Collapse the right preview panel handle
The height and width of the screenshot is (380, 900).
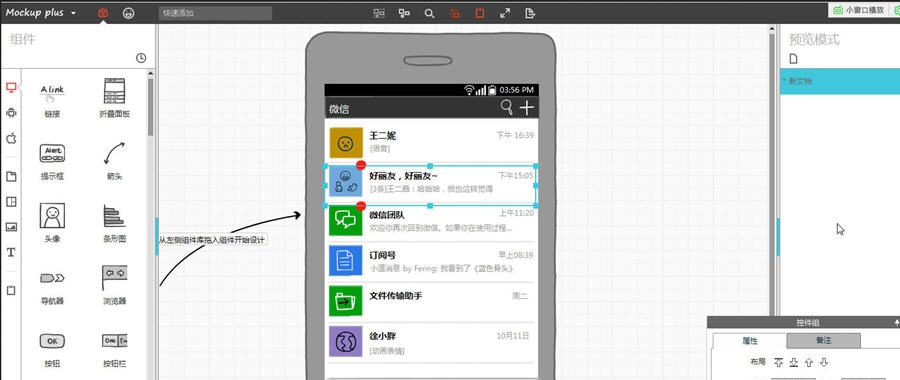pyautogui.click(x=778, y=236)
